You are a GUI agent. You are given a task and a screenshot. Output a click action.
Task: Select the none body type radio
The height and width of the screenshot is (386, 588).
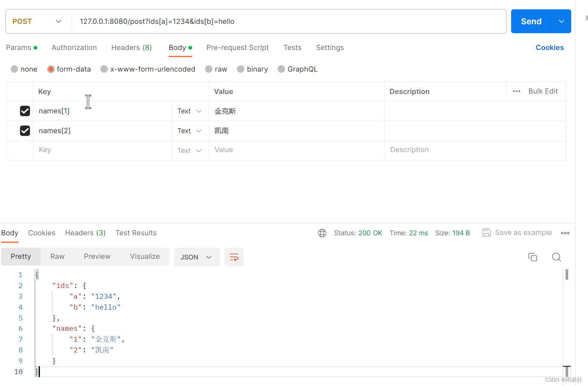click(x=15, y=69)
